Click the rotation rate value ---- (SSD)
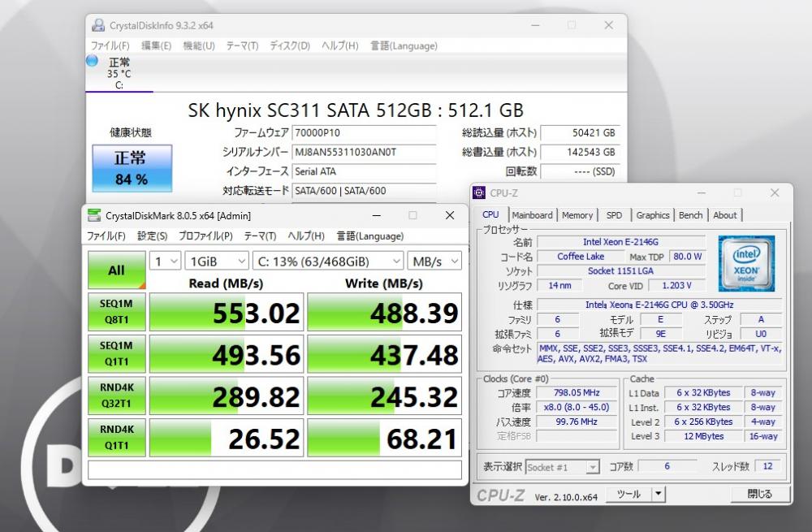 [x=580, y=171]
